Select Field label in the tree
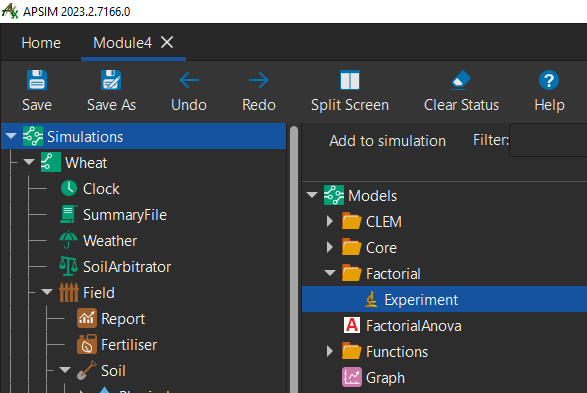The height and width of the screenshot is (393, 587). (x=99, y=293)
